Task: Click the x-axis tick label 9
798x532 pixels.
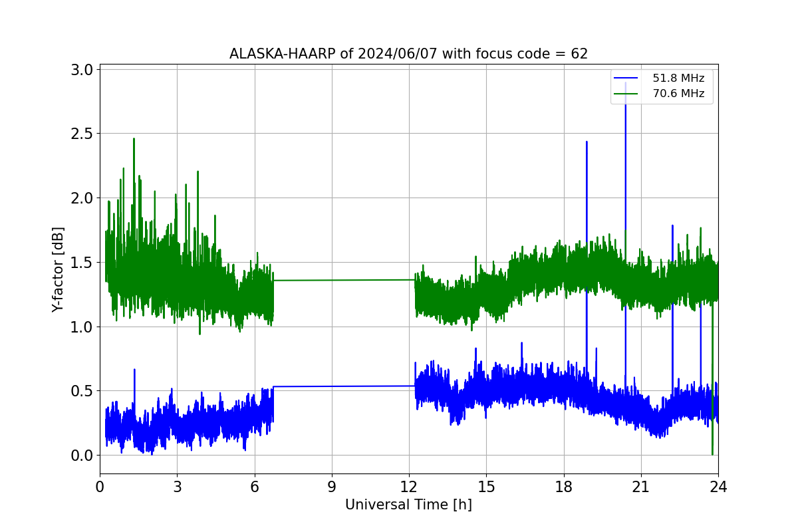Action: [332, 486]
